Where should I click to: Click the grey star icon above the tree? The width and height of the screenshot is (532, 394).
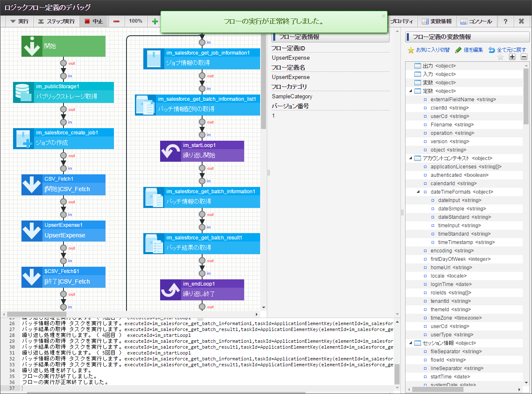500,57
